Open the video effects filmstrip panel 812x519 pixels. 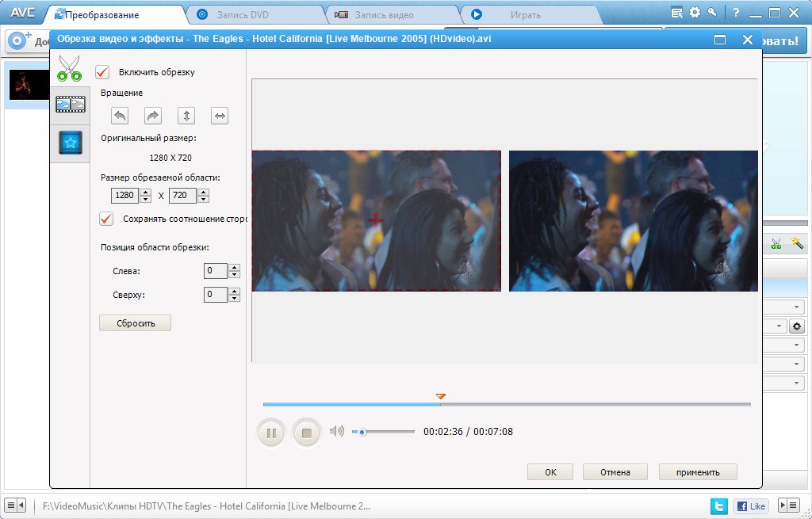point(70,105)
